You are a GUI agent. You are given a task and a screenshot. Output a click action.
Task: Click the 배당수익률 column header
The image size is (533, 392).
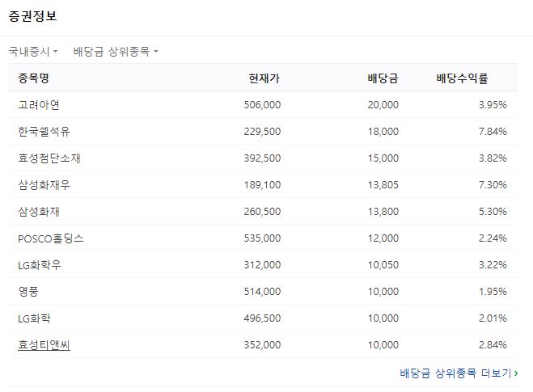pyautogui.click(x=463, y=78)
